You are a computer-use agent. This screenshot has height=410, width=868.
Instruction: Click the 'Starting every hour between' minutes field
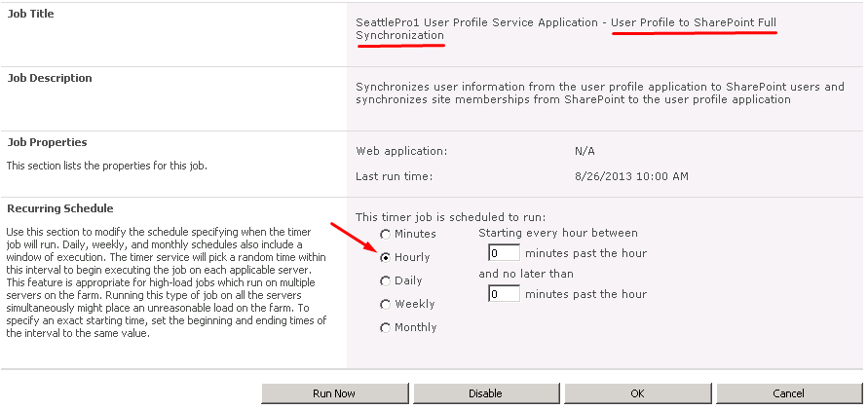point(503,253)
